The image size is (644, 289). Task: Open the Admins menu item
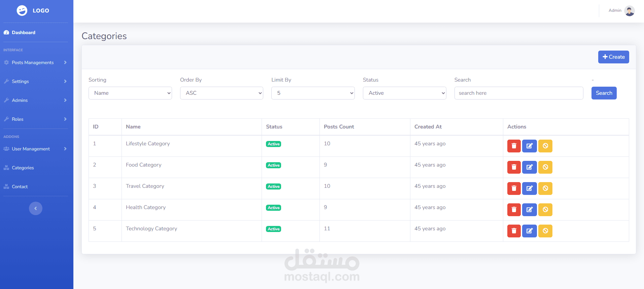pos(20,100)
